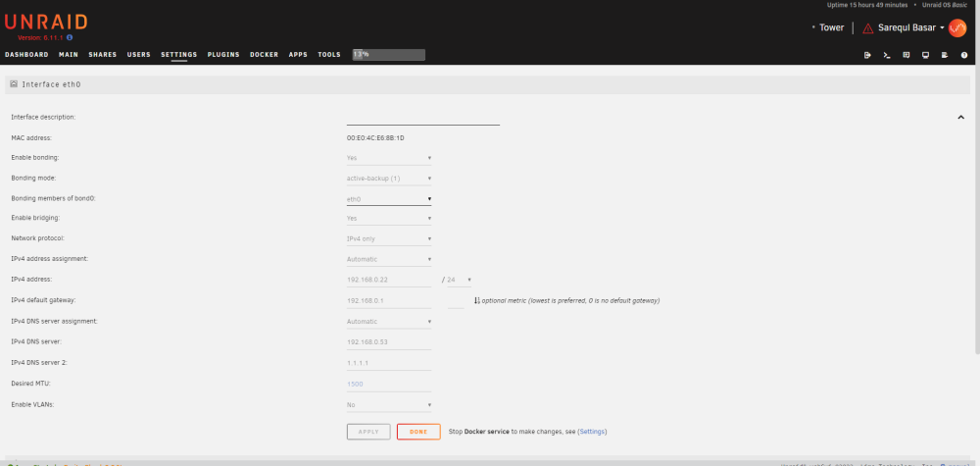Image resolution: width=980 pixels, height=466 pixels.
Task: Toggle the help question mark icon
Action: [x=964, y=55]
